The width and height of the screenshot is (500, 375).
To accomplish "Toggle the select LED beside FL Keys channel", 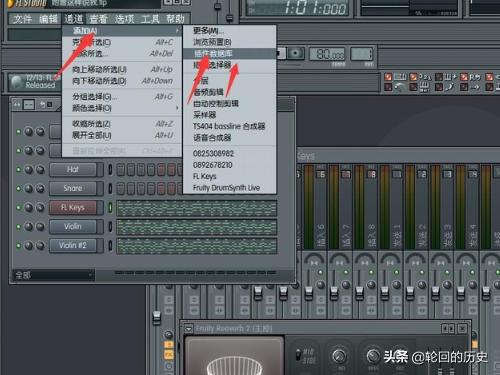I will coord(110,208).
